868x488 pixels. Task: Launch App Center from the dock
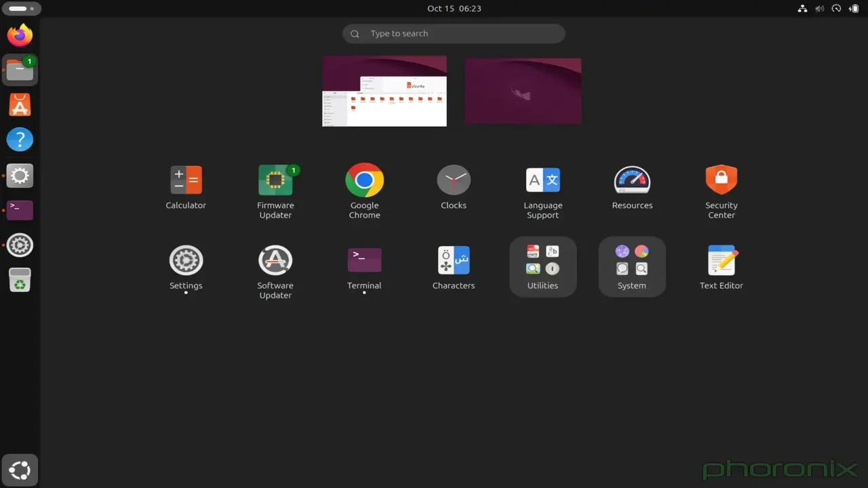coord(20,105)
